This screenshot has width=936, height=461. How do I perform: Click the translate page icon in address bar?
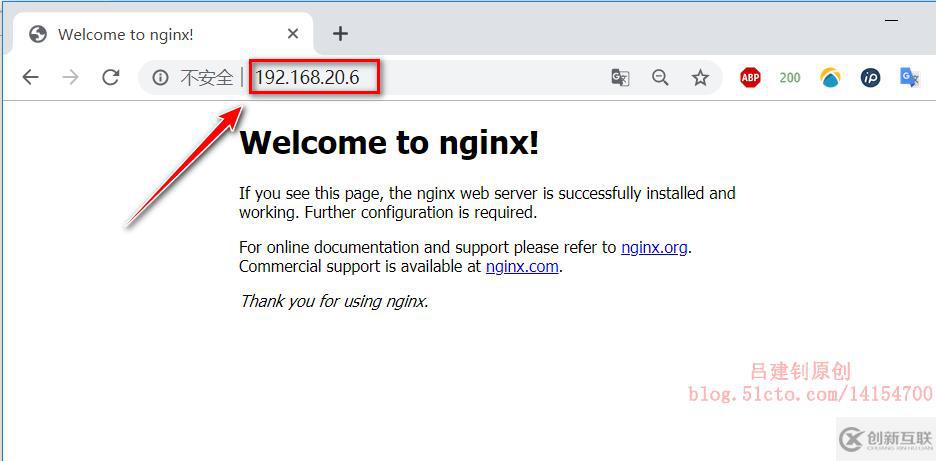(x=620, y=78)
